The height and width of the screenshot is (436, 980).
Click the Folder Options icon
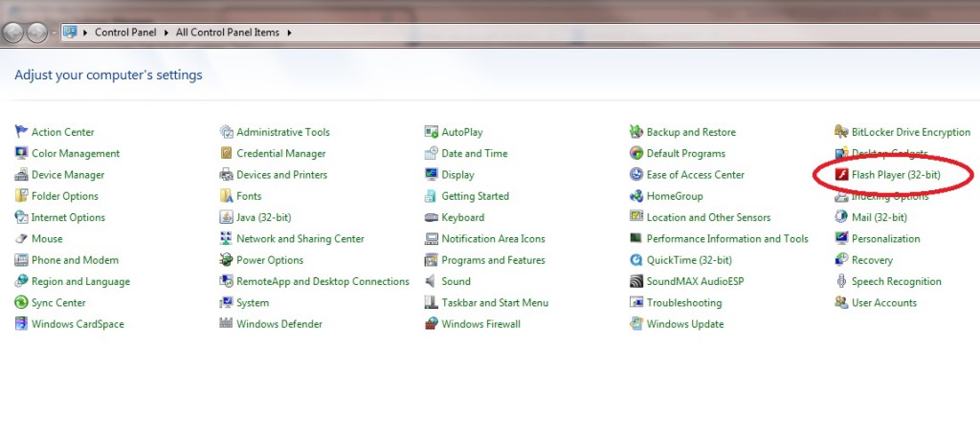[21, 195]
